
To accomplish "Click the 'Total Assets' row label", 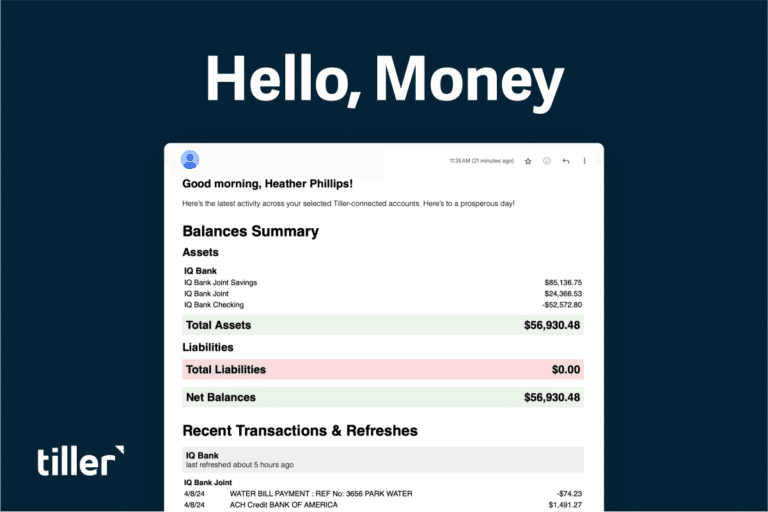I will point(218,325).
